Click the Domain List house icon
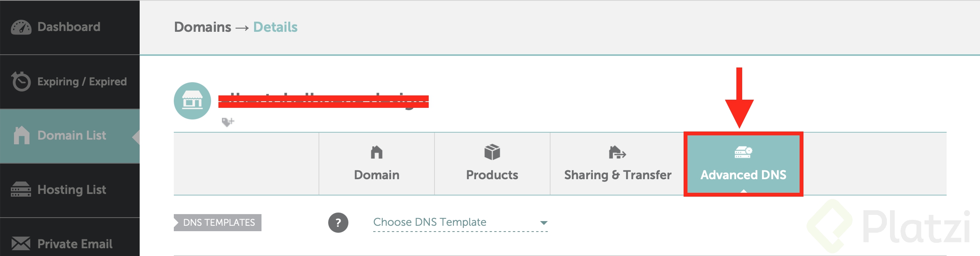The image size is (980, 256). pyautogui.click(x=22, y=135)
